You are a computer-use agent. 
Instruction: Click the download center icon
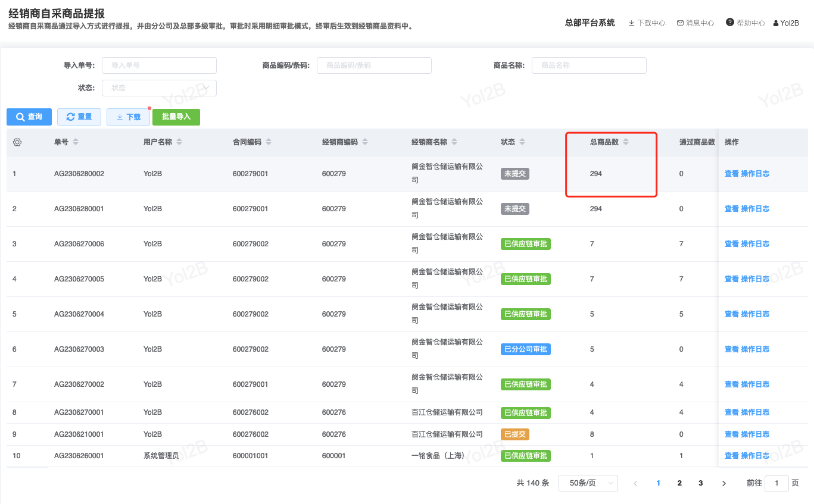(x=632, y=23)
